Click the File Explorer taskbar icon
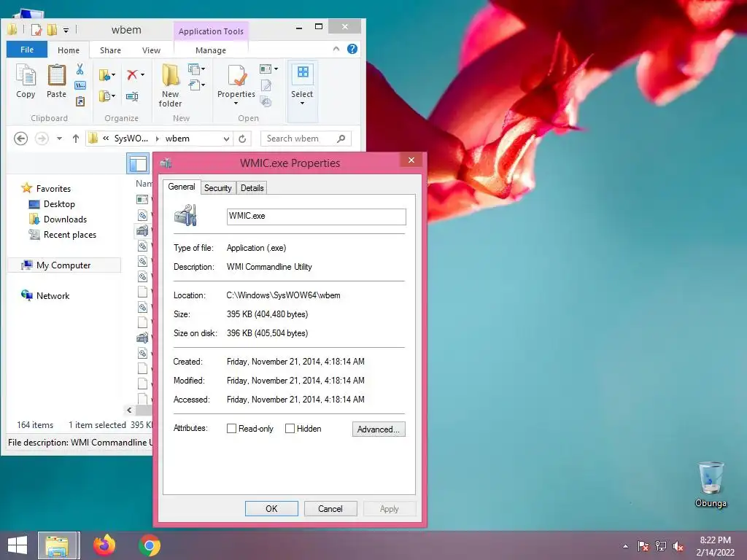 (57, 545)
